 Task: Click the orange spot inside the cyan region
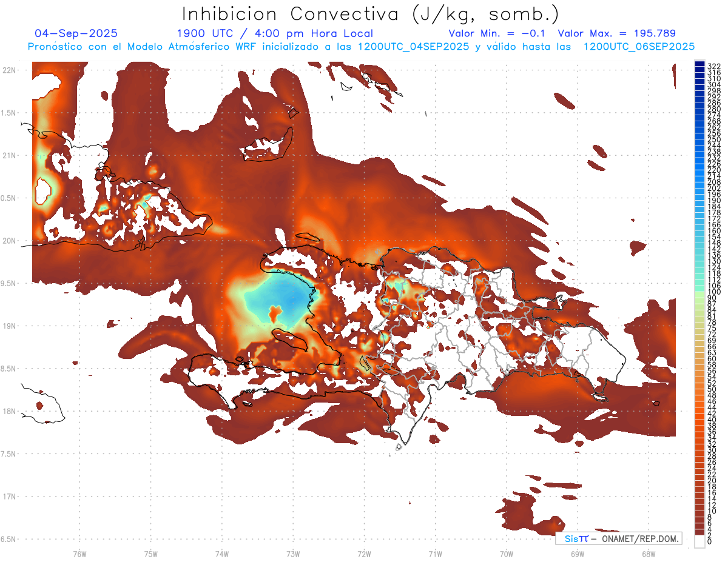click(x=274, y=313)
